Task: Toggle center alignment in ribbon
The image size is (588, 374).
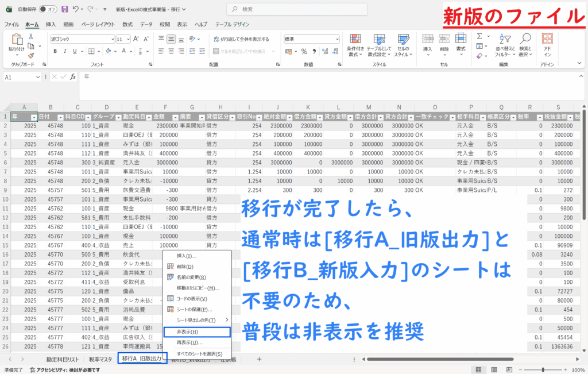Action: click(171, 51)
